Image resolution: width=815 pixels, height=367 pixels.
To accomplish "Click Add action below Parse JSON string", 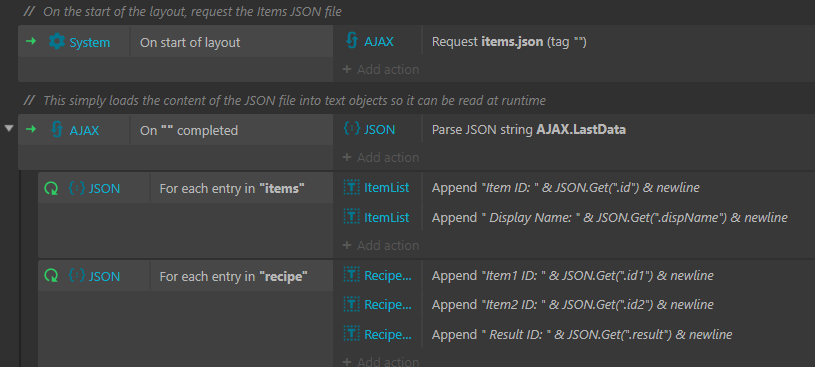I will tap(381, 157).
